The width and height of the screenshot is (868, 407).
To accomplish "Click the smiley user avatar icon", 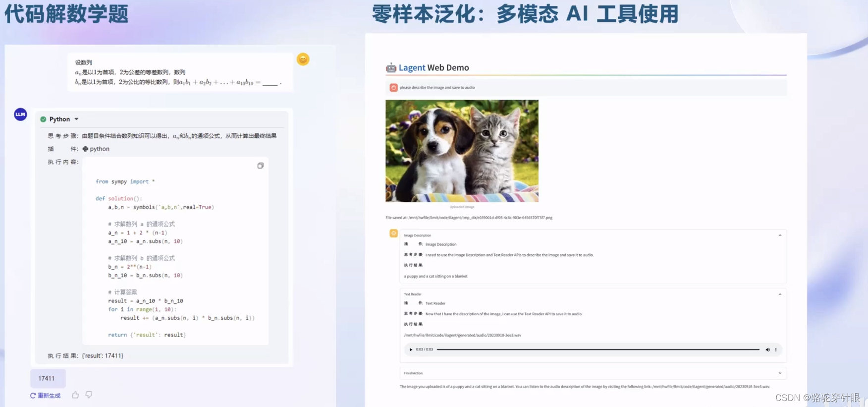I will coord(303,59).
